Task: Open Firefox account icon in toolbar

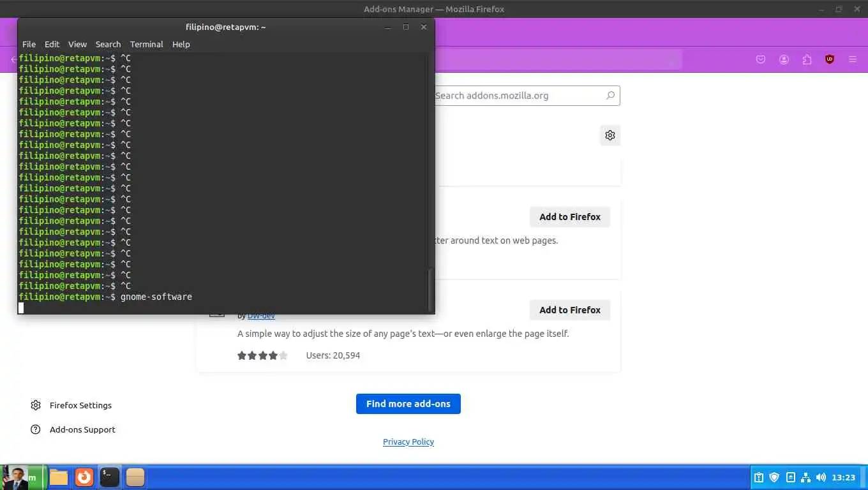Action: point(784,59)
